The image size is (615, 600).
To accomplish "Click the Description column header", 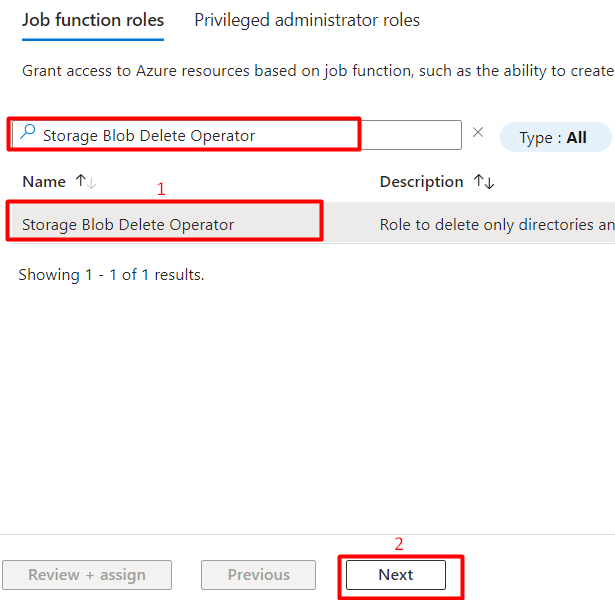I will click(422, 182).
